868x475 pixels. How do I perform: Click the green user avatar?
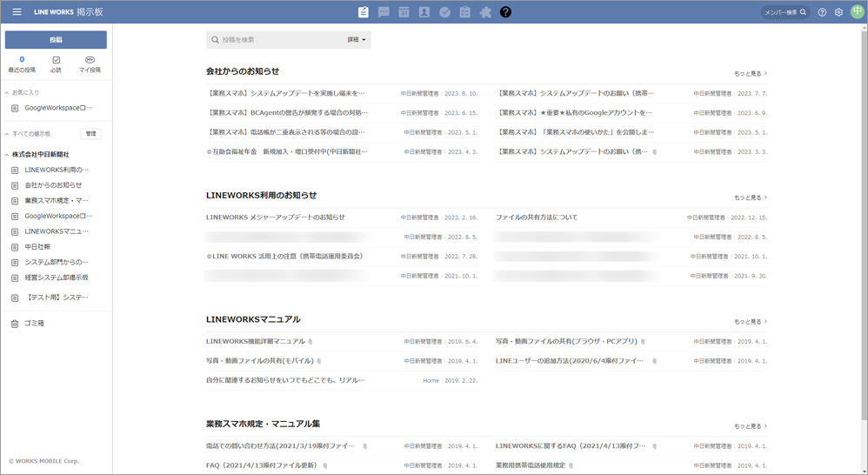point(857,12)
